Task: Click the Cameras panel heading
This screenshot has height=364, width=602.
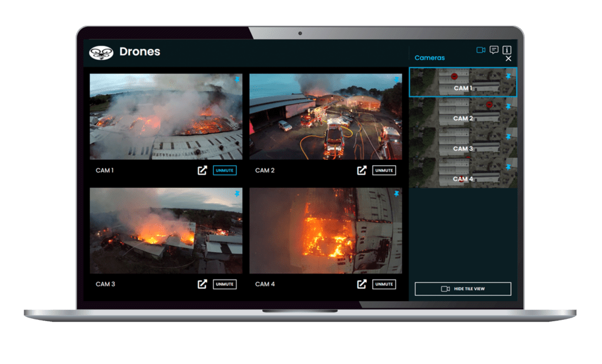Action: coord(430,58)
